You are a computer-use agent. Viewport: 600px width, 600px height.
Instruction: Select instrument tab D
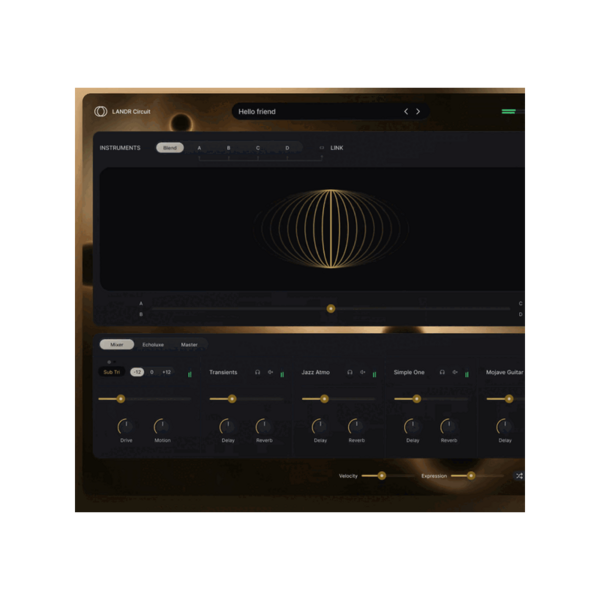click(287, 148)
